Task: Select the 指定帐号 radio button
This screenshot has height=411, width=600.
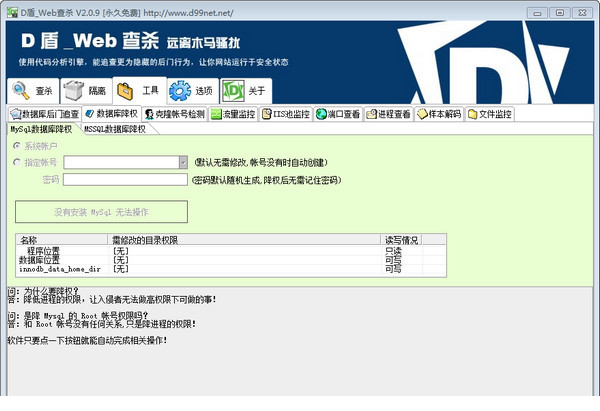Action: 17,162
